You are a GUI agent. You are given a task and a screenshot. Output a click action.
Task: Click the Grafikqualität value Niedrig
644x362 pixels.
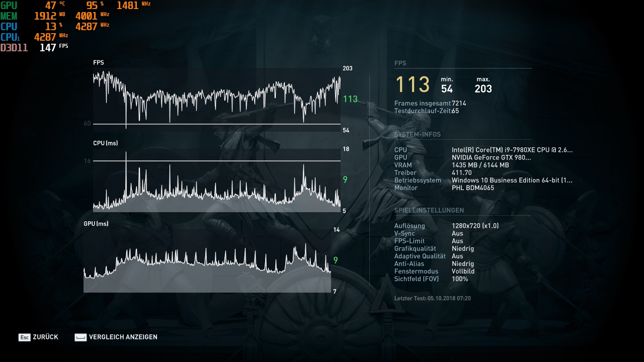click(463, 248)
